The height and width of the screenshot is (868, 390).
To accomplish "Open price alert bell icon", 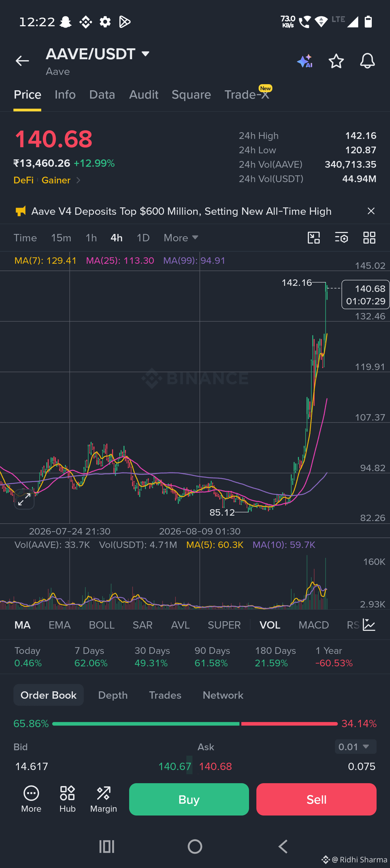I will pyautogui.click(x=367, y=61).
